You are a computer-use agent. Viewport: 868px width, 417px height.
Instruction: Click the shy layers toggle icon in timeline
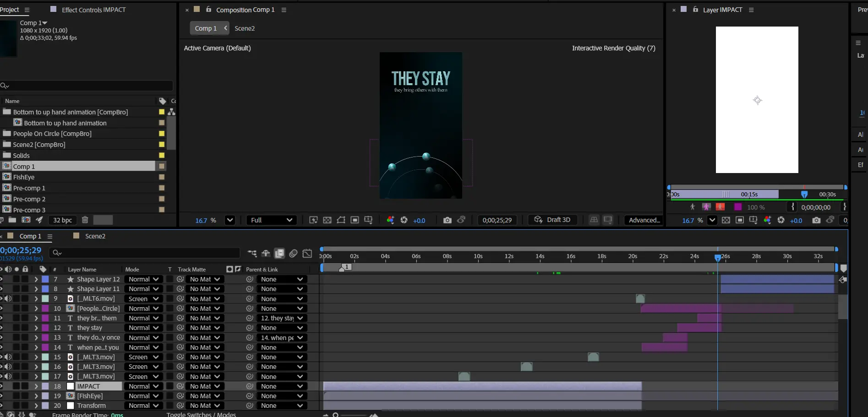coord(266,253)
